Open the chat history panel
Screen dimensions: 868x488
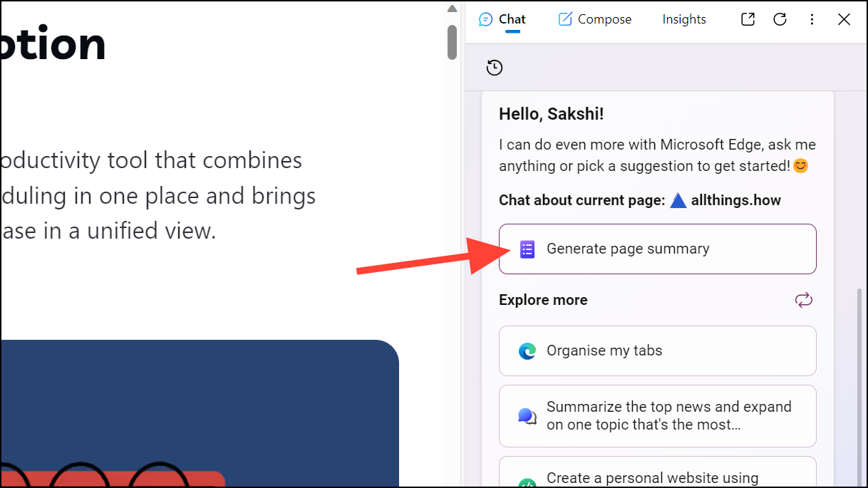tap(495, 68)
